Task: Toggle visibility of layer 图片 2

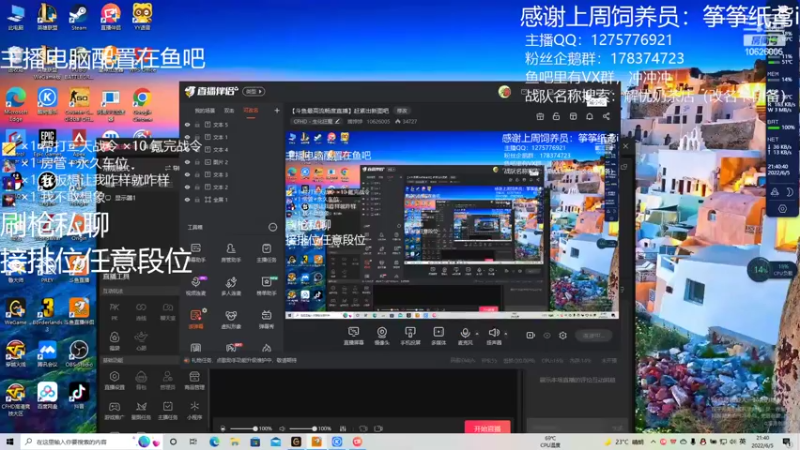Action: [x=187, y=162]
